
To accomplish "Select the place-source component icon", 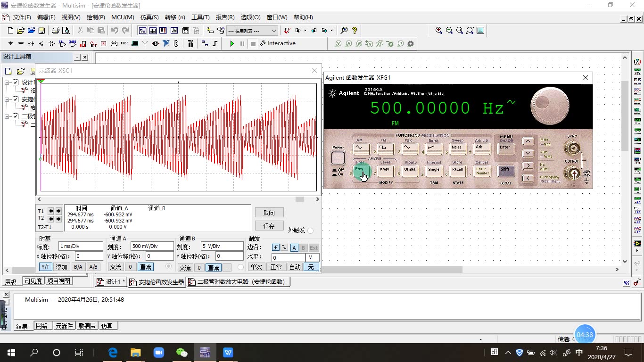I will 10,43.
